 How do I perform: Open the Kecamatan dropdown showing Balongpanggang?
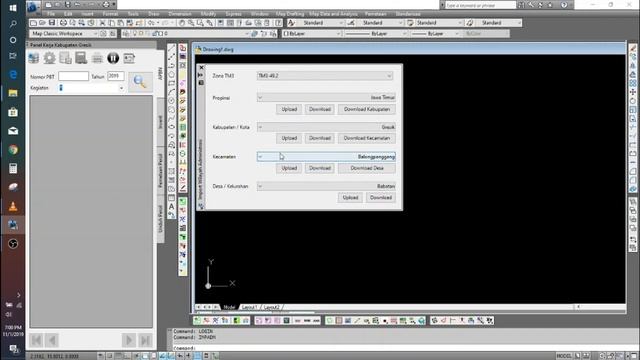click(326, 157)
